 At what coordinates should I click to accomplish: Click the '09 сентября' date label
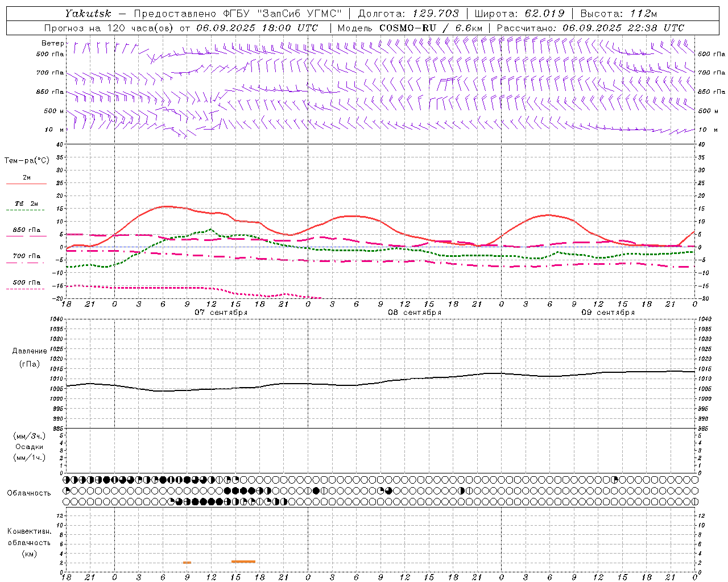(x=608, y=313)
